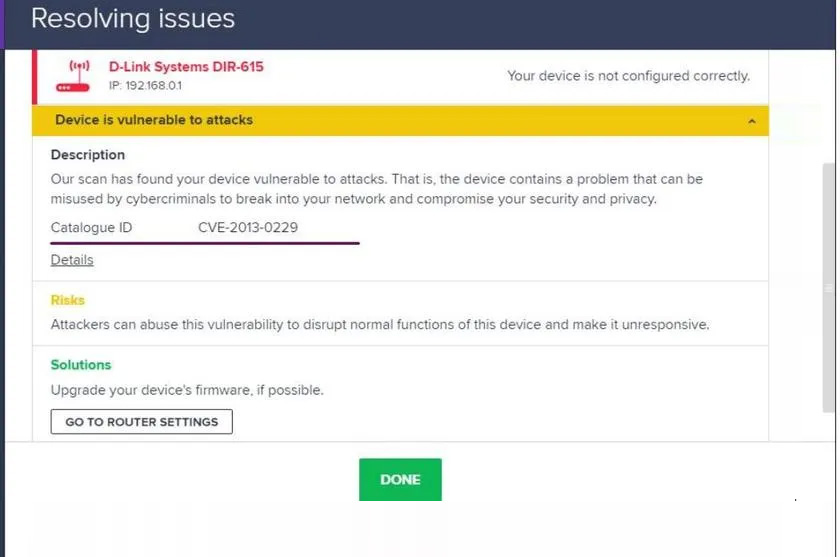
Task: Collapse the vulnerability section with the chevron
Action: [751, 121]
